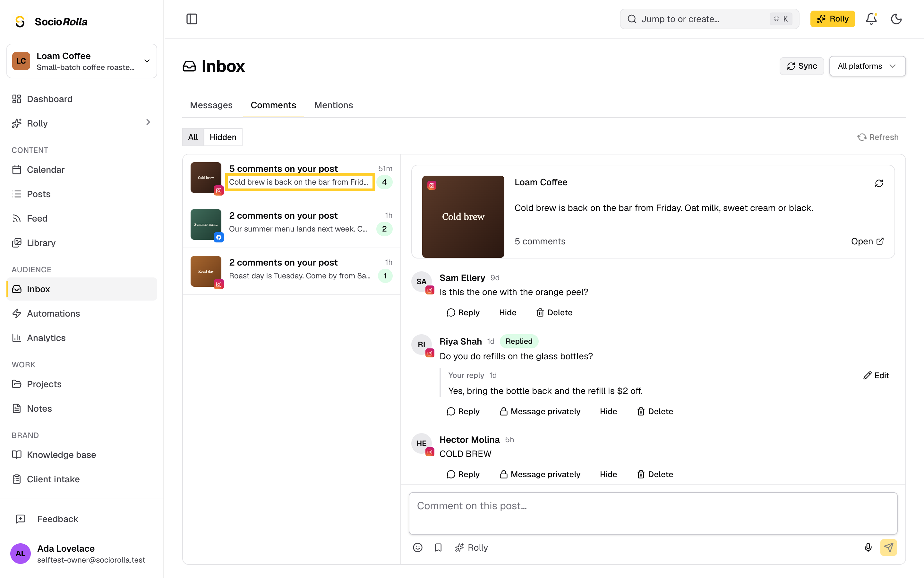Screen dimensions: 924x578
Task: Open the Roast day post thread
Action: click(x=291, y=271)
